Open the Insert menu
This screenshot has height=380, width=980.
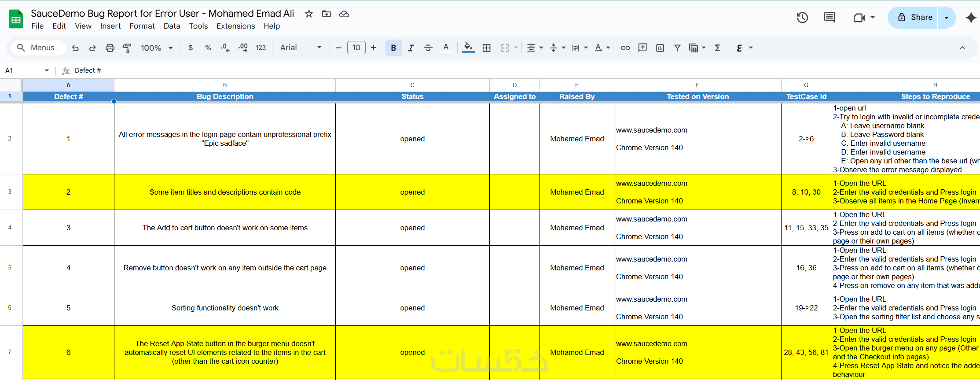pyautogui.click(x=110, y=26)
